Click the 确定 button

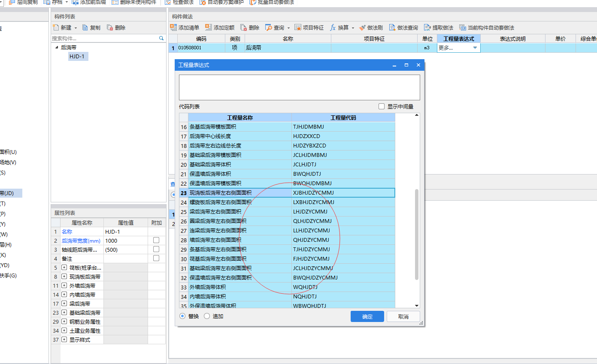pos(367,316)
